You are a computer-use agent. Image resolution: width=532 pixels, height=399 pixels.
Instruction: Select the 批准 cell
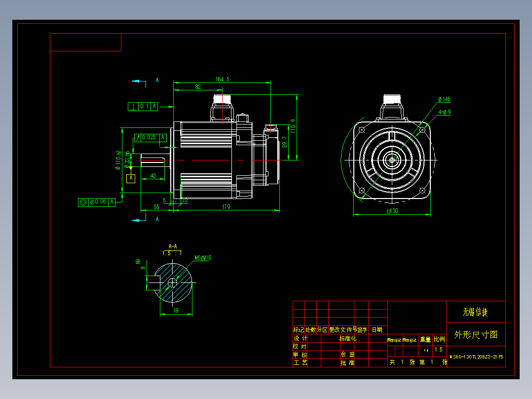(x=347, y=363)
